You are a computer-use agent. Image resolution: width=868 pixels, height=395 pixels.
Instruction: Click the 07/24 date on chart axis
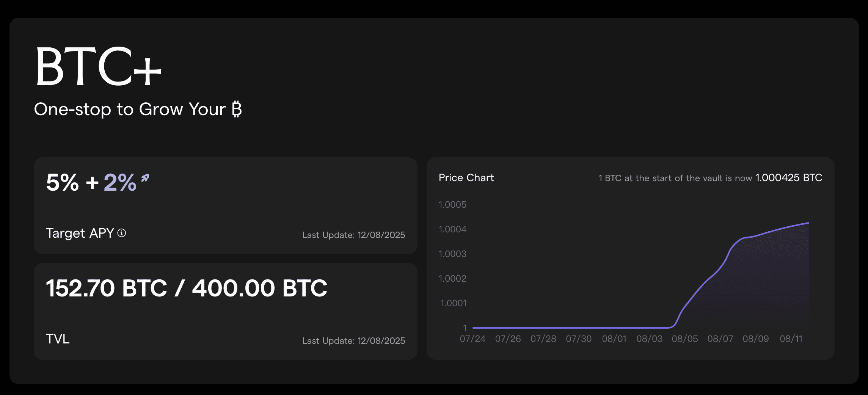coord(472,339)
